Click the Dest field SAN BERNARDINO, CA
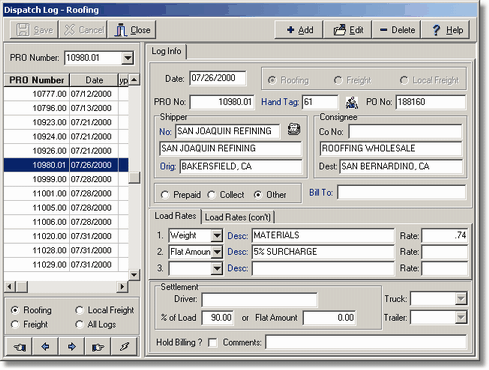Viewport: 489px width, 370px height. tap(401, 166)
